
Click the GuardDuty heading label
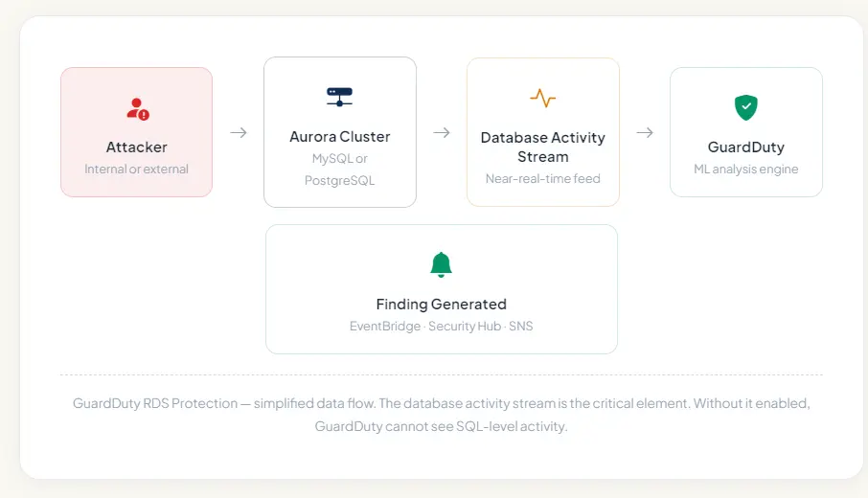(x=746, y=147)
